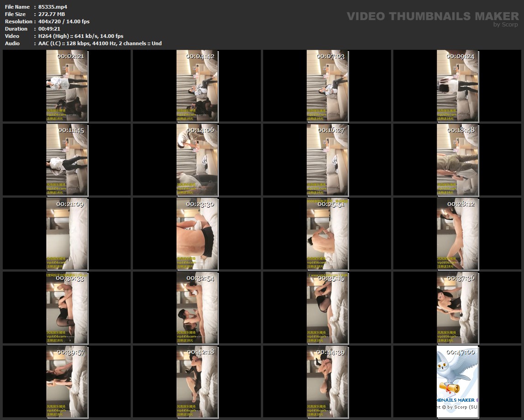Viewport: 524px width, 420px height.
Task: Open the frame marked 00:07:03
Action: pos(327,86)
